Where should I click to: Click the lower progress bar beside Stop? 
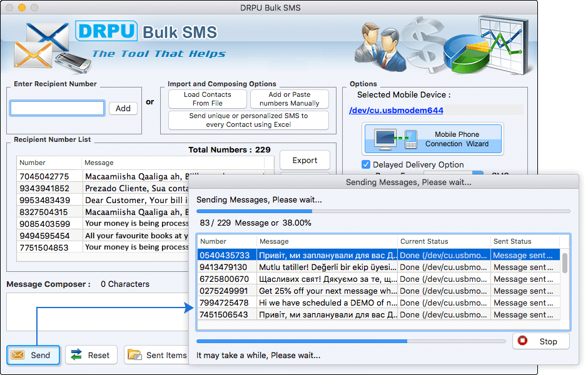pyautogui.click(x=351, y=341)
